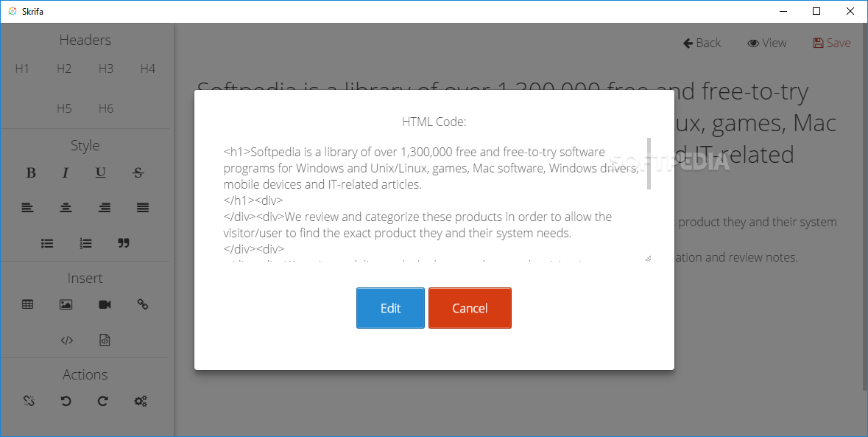Click the "HTML Code:" dialog title

click(x=434, y=122)
